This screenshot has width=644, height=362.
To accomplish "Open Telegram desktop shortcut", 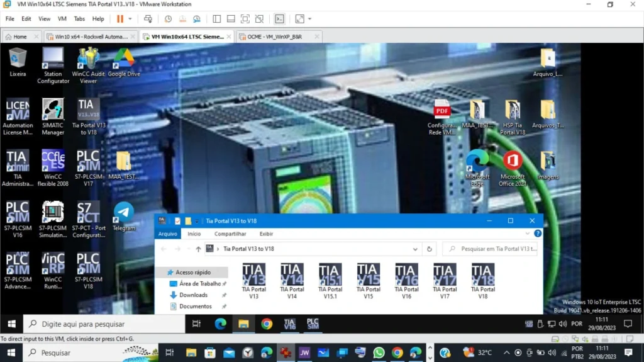I will coord(124,217).
